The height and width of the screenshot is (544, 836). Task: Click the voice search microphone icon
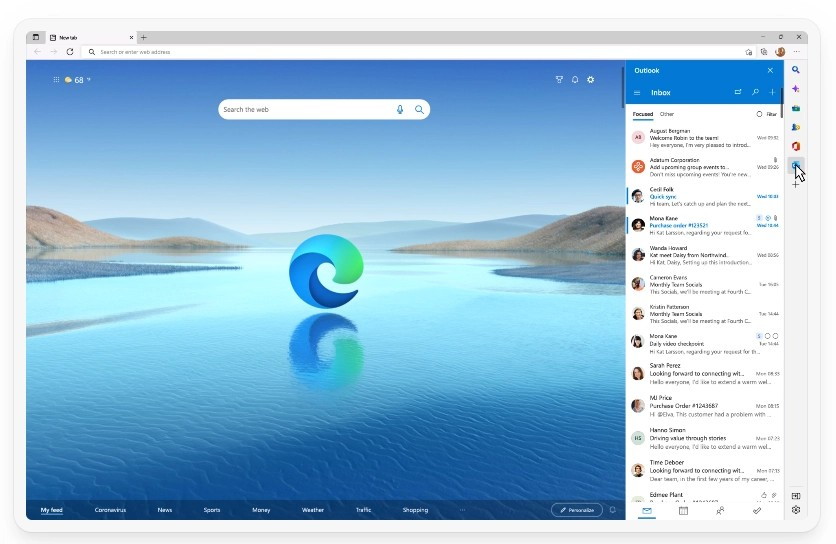click(x=400, y=110)
